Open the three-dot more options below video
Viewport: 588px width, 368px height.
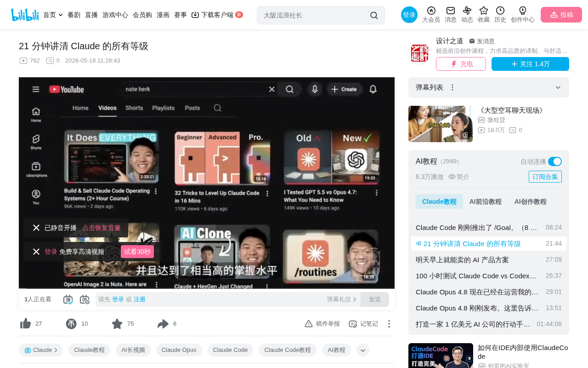pyautogui.click(x=389, y=324)
